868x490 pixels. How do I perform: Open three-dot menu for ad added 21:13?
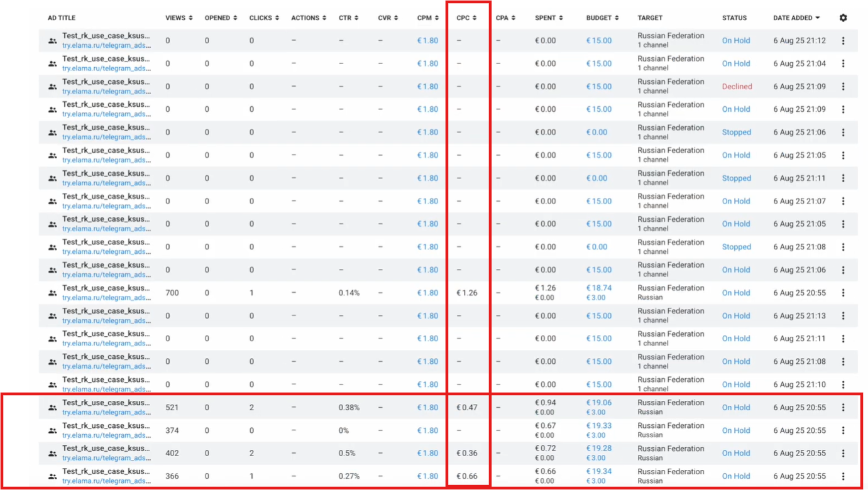pos(843,316)
